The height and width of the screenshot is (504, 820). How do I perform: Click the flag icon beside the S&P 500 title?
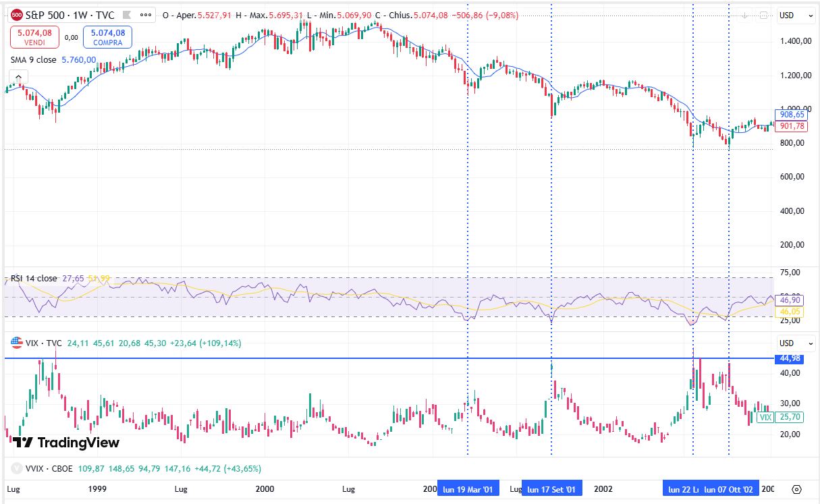pos(126,14)
